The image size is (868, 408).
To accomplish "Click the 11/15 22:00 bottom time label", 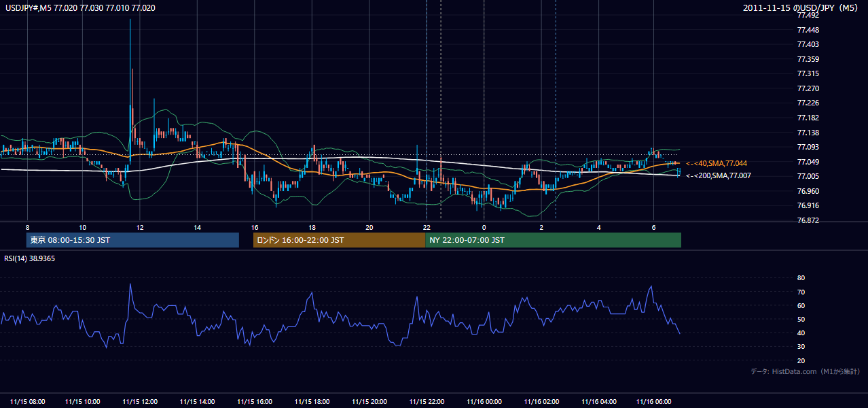I will (427, 402).
